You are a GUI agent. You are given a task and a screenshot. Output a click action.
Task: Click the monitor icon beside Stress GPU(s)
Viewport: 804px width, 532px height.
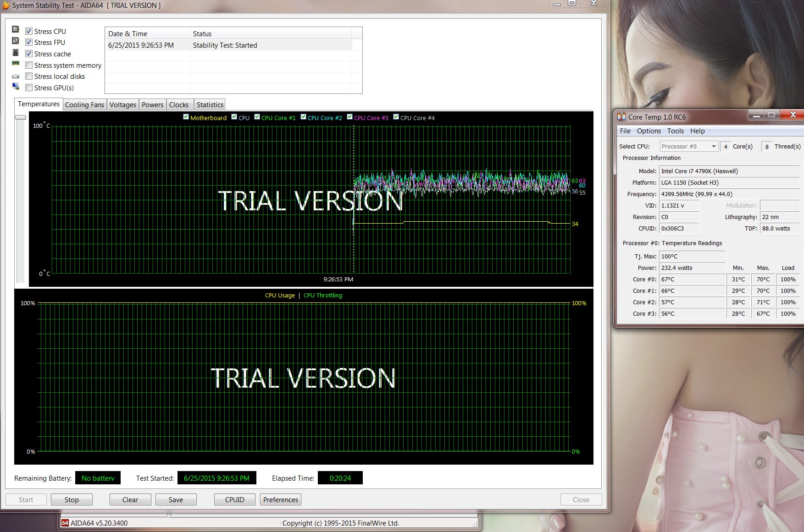(x=16, y=87)
